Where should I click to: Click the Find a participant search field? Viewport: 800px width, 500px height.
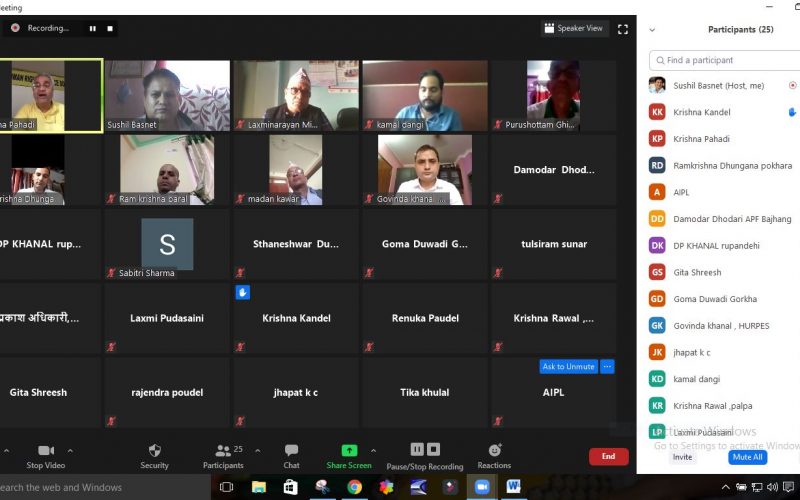coord(723,60)
